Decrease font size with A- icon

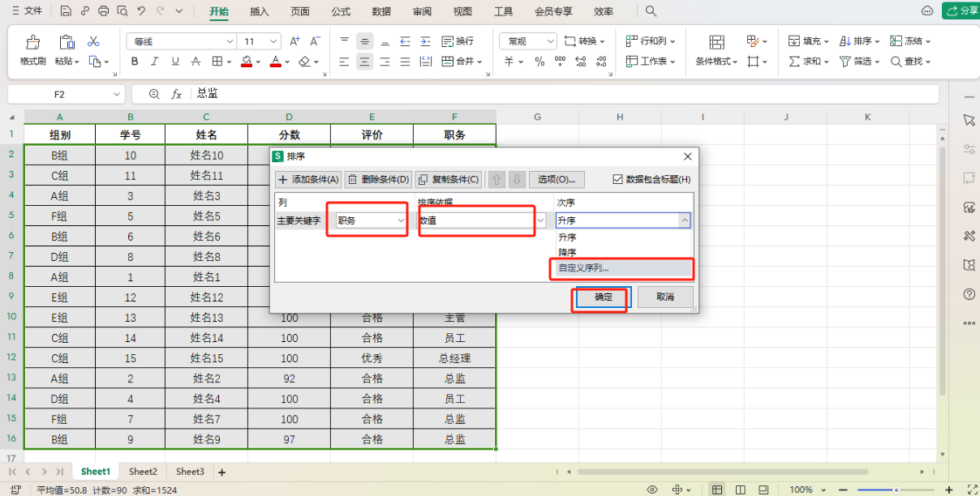tap(315, 41)
